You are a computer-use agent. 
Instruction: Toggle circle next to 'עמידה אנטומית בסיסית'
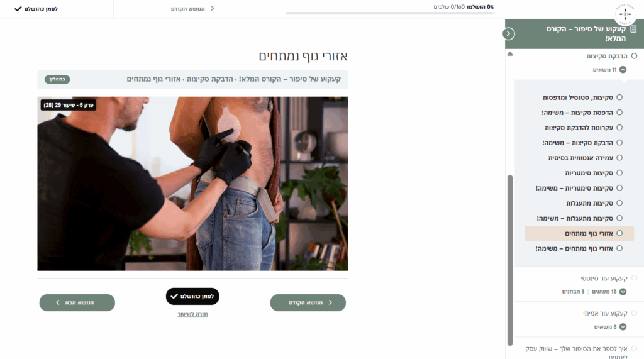click(619, 158)
